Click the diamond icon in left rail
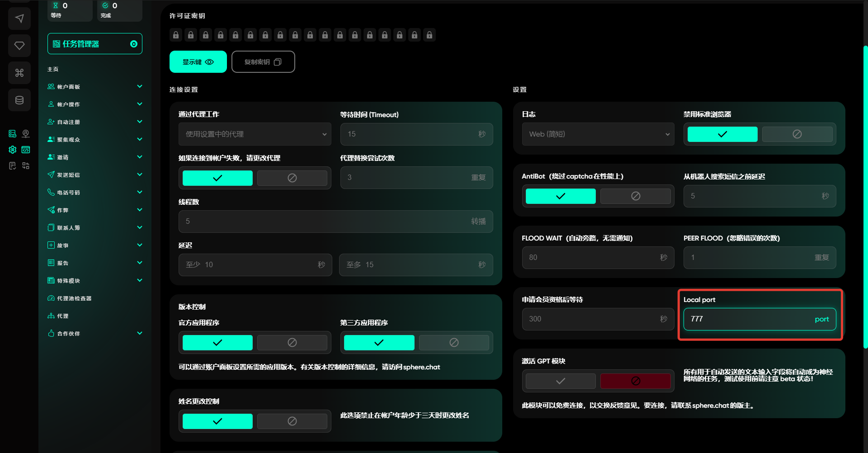868x453 pixels. (x=19, y=46)
